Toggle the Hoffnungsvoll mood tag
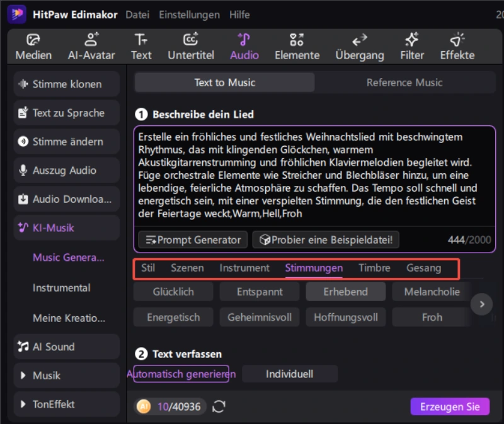504x424 pixels. pyautogui.click(x=345, y=318)
